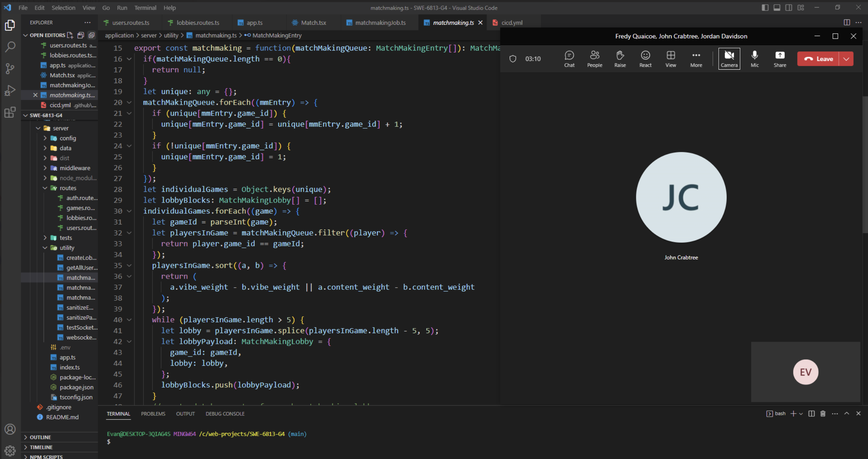Open Source Control in the activity bar

(10, 69)
